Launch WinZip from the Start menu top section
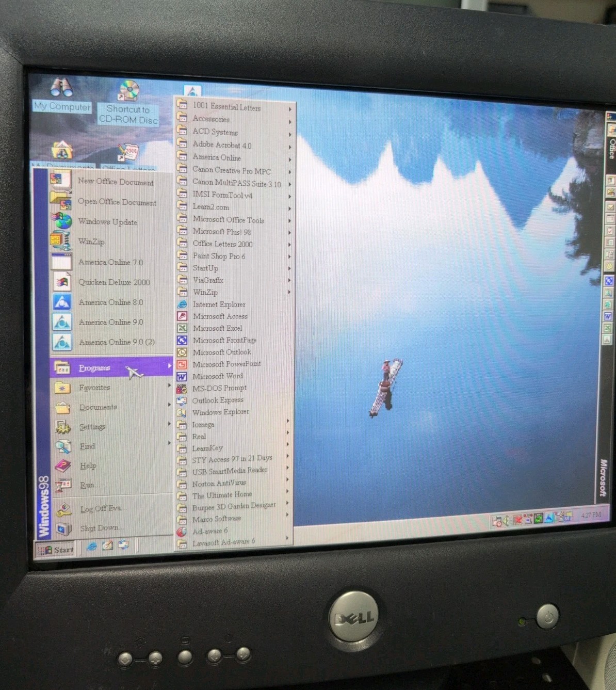616x690 pixels. coord(110,242)
